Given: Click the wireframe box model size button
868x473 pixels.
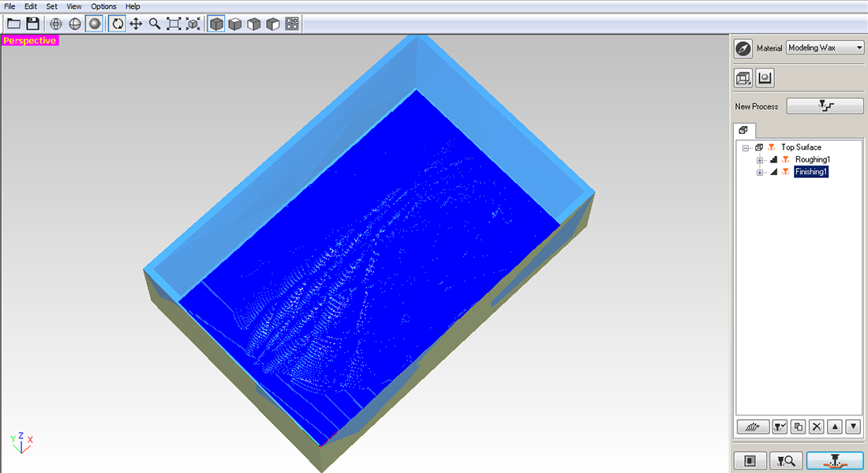Looking at the screenshot, I should pyautogui.click(x=743, y=78).
